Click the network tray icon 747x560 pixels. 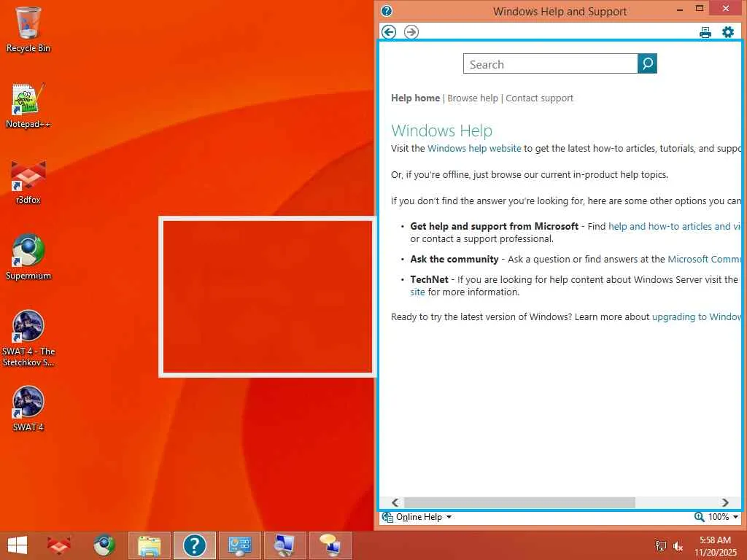click(660, 545)
